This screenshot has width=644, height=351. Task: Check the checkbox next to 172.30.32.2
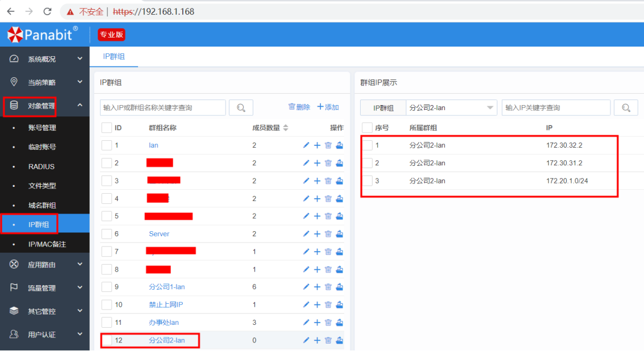(x=367, y=145)
